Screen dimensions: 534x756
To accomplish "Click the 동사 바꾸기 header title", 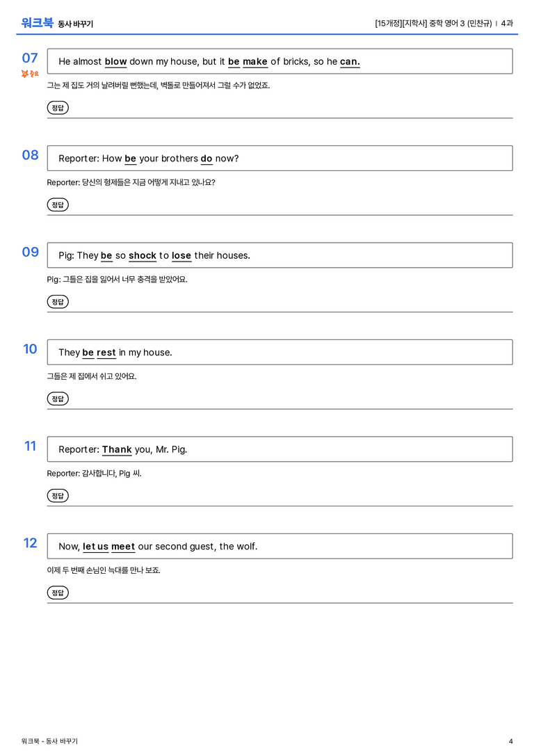I will (76, 24).
